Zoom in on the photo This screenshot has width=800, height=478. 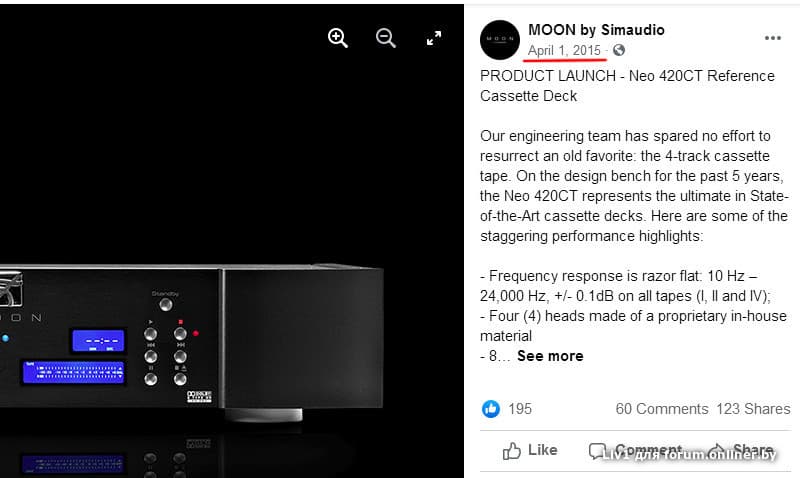tap(337, 38)
